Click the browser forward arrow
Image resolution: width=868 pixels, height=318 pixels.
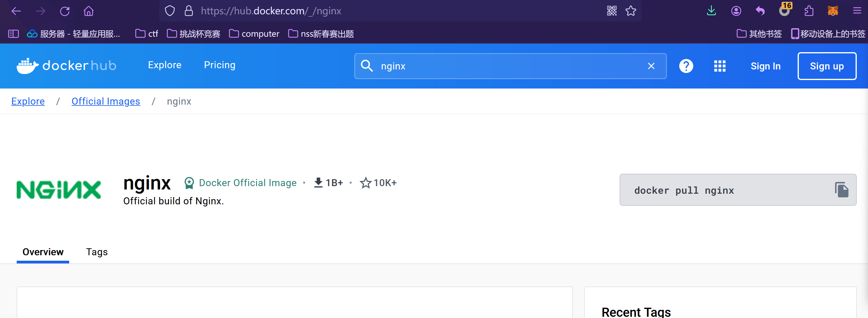(40, 11)
